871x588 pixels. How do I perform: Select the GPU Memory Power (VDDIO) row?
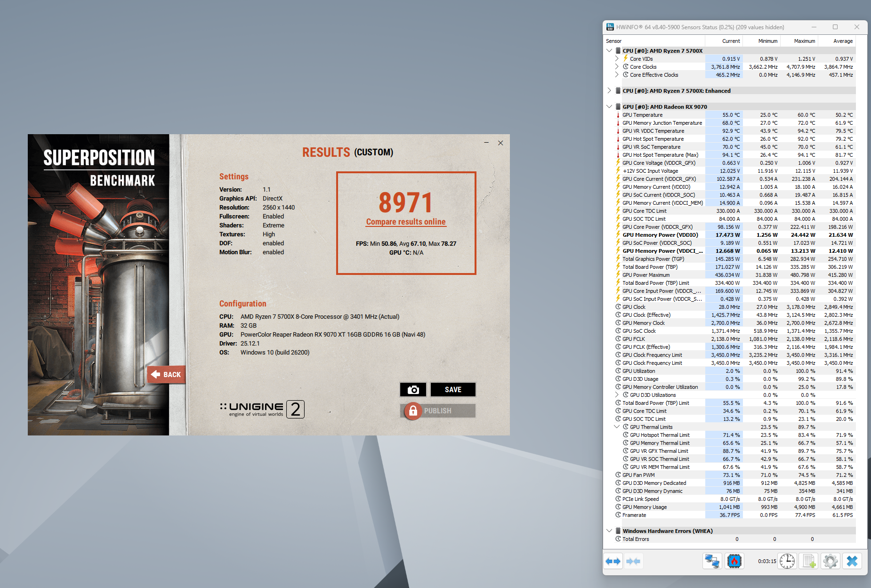[x=734, y=235]
